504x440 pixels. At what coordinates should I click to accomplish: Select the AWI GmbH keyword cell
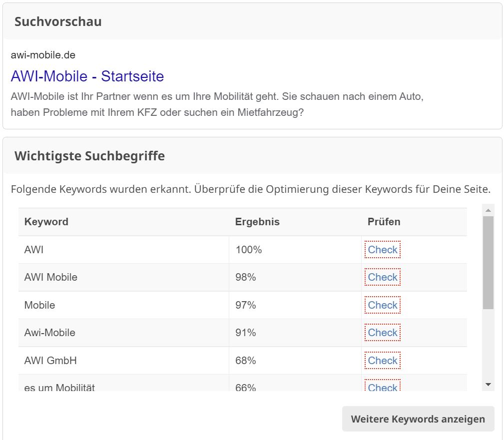point(124,361)
